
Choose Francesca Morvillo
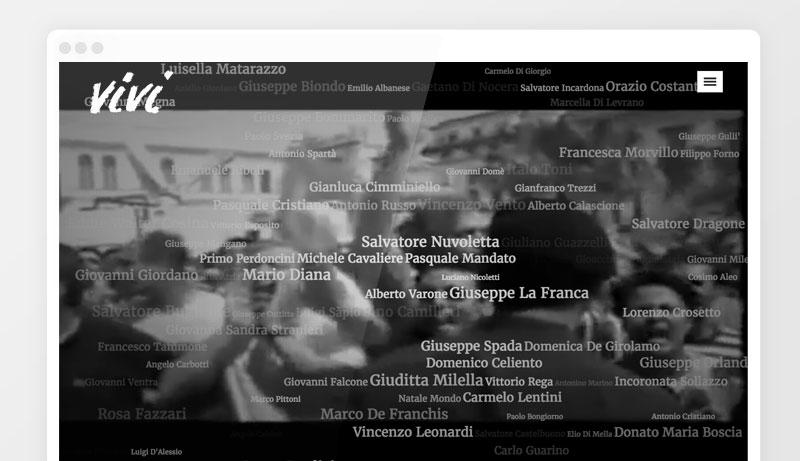(618, 153)
